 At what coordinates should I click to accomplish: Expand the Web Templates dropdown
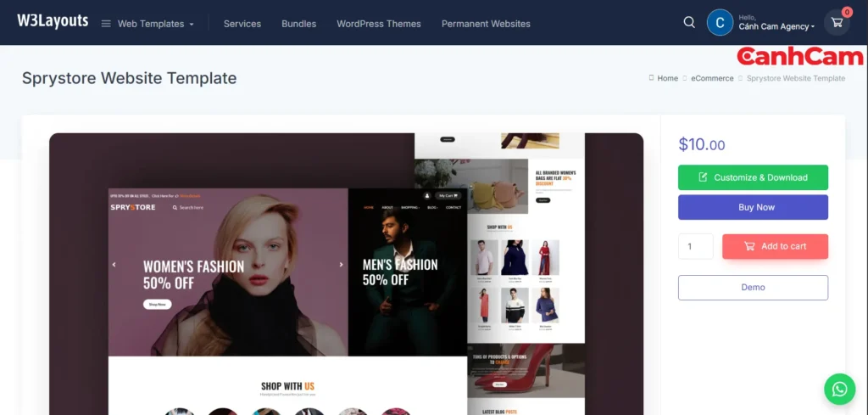[x=156, y=24]
